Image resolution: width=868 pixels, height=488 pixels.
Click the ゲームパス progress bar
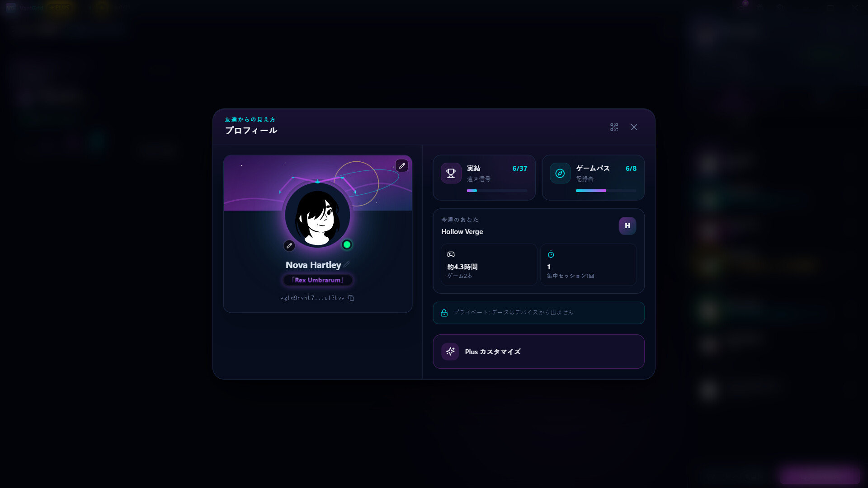click(x=606, y=191)
